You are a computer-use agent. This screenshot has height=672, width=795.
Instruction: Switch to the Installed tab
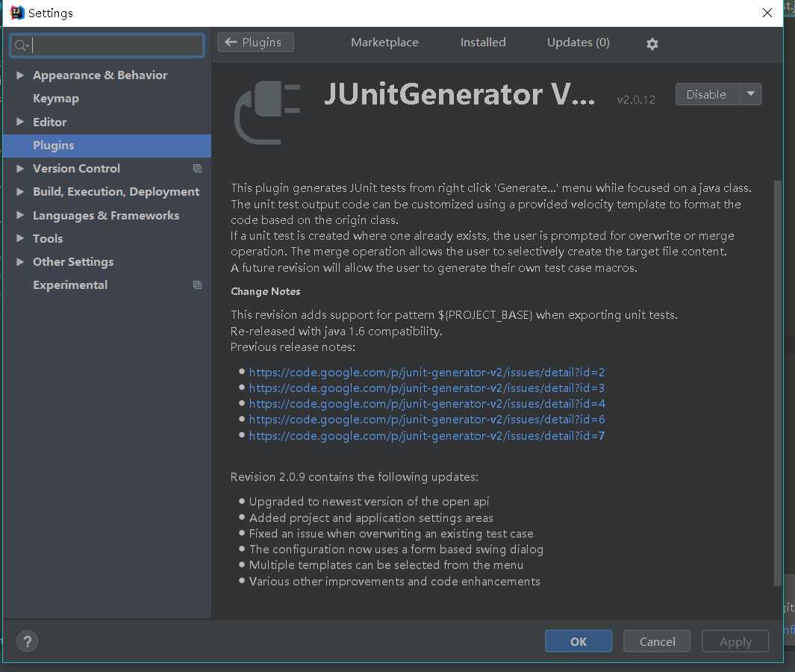point(483,42)
